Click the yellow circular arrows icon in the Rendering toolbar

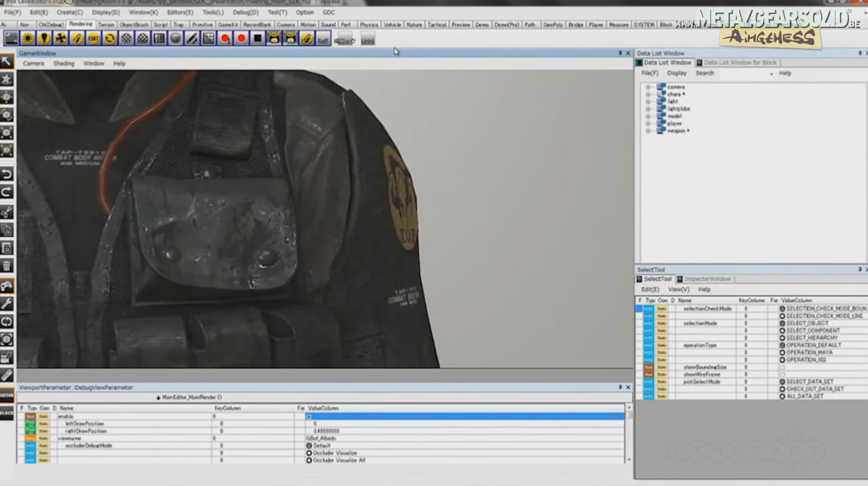pos(109,38)
